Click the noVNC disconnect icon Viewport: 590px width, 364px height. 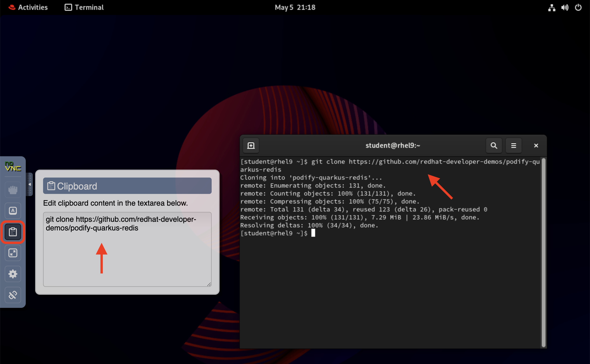coord(13,295)
